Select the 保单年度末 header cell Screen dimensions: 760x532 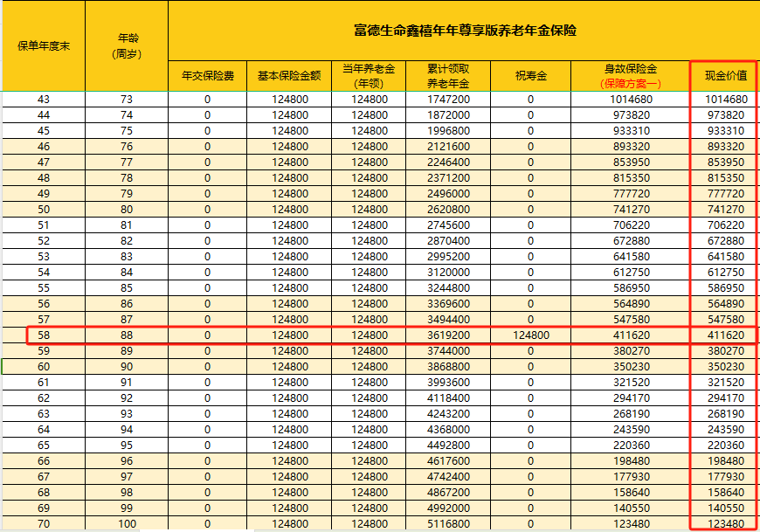(44, 45)
